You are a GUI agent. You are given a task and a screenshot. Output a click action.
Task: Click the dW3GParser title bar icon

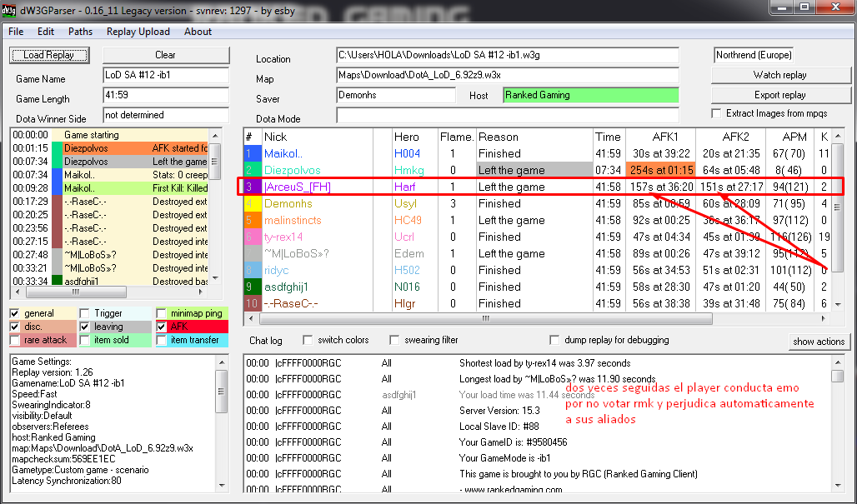pyautogui.click(x=8, y=10)
